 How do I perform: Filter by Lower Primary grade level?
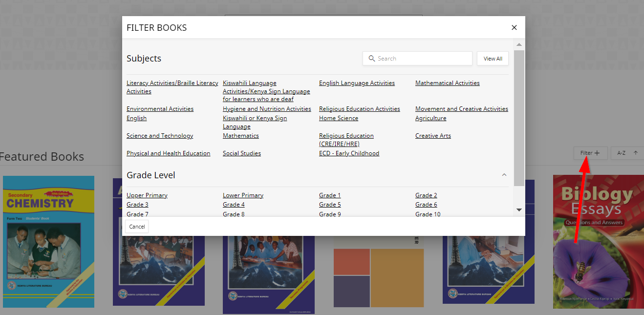(x=243, y=195)
